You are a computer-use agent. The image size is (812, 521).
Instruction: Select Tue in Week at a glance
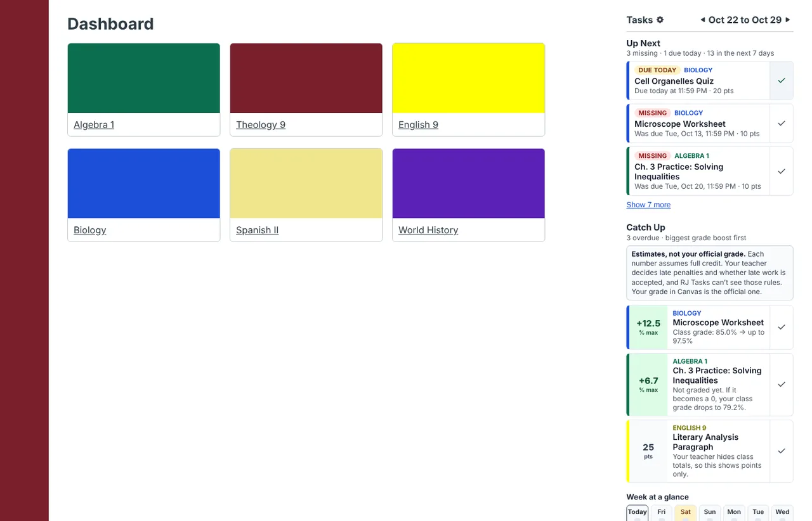[758, 513]
